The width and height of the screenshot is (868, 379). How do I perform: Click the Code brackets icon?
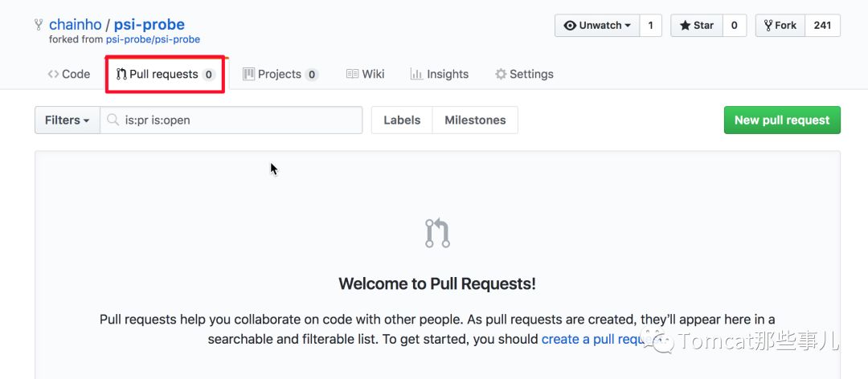click(x=53, y=74)
